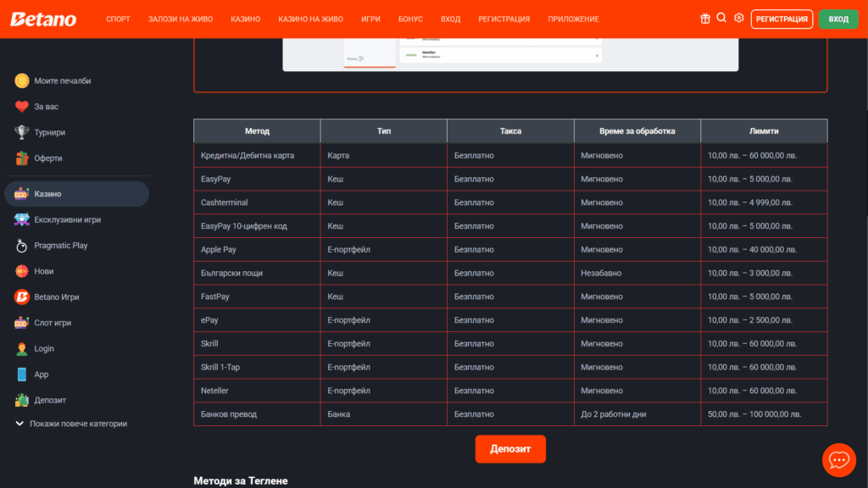Click the Pragmatic Play stopwatch icon

click(22, 246)
